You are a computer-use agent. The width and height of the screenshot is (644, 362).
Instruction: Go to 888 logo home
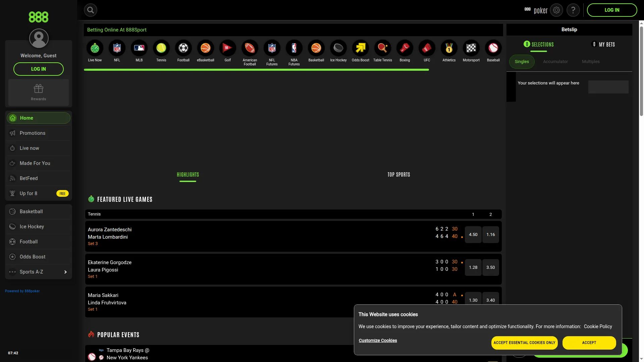click(39, 17)
